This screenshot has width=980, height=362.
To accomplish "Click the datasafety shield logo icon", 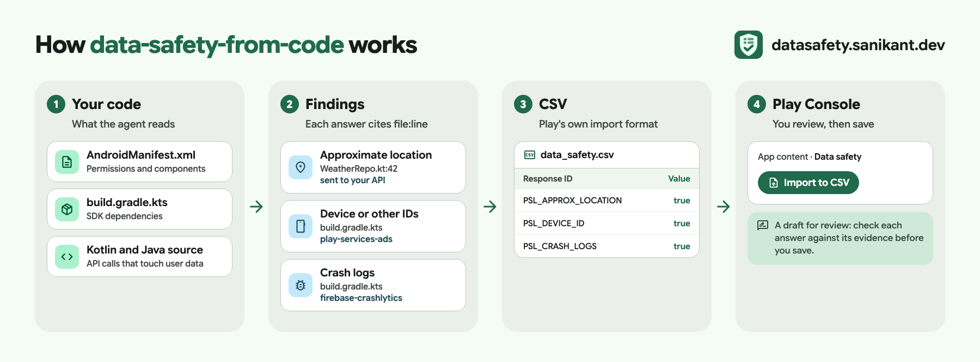I will click(748, 45).
